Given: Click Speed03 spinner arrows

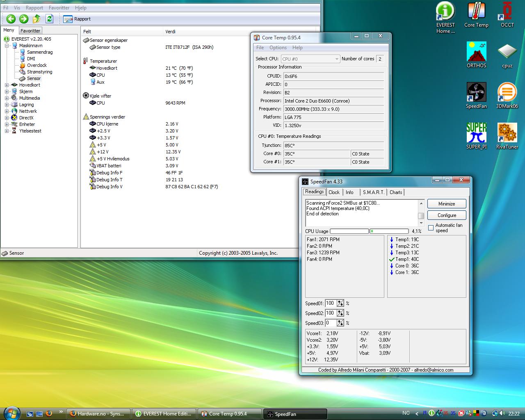Looking at the screenshot, I should pos(340,323).
